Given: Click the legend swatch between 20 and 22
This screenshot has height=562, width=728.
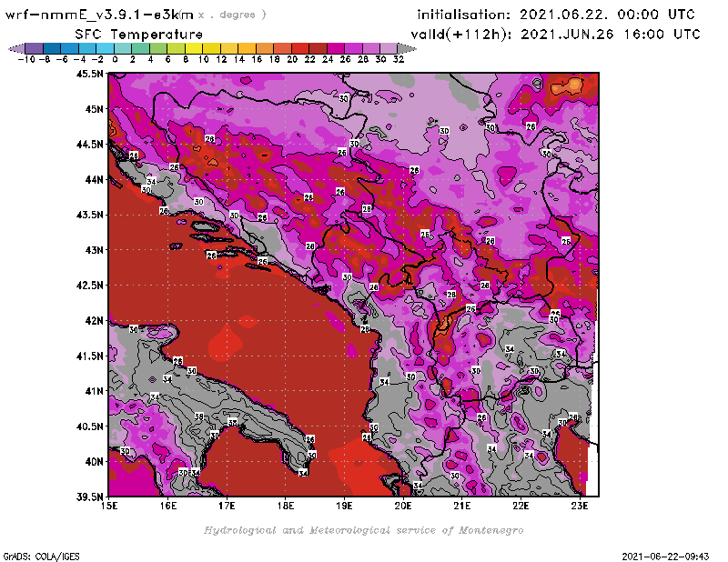Looking at the screenshot, I should tap(300, 48).
